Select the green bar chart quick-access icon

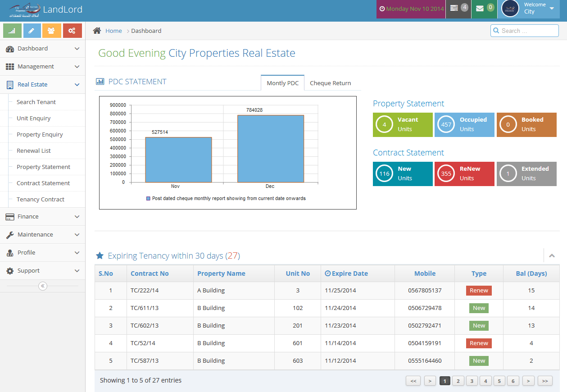point(12,30)
